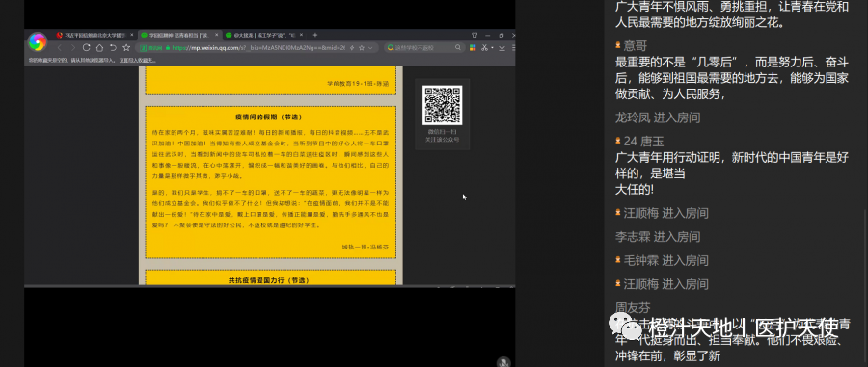Open the skin T-shirt icon in title bar
Screen dimensions: 868x367
475,35
